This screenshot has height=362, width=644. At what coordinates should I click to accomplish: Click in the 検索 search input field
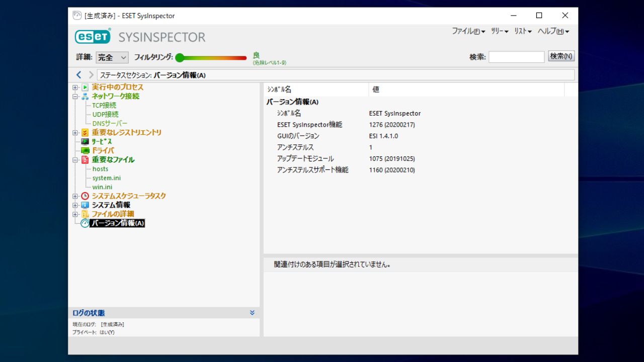516,57
